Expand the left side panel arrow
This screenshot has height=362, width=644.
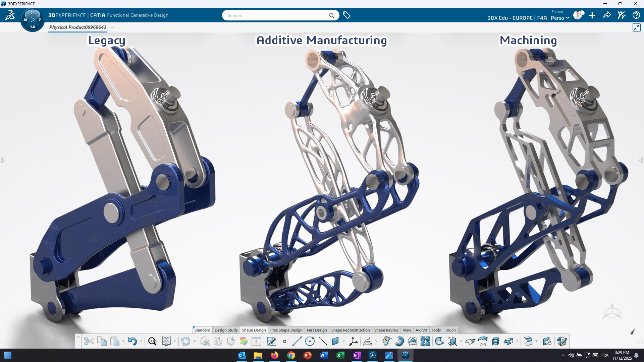point(3,160)
